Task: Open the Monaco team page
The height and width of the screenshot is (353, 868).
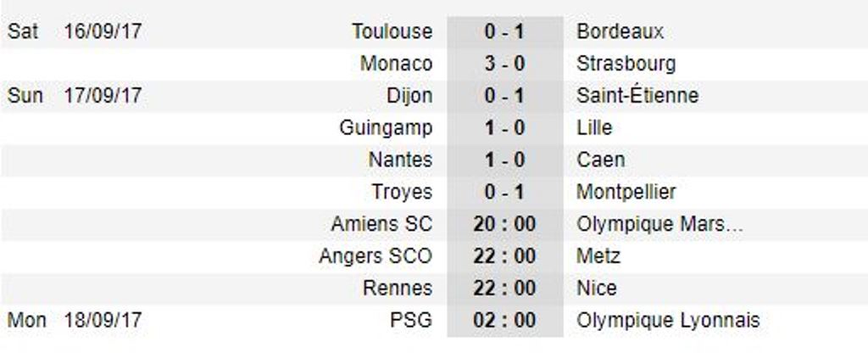Action: point(396,64)
